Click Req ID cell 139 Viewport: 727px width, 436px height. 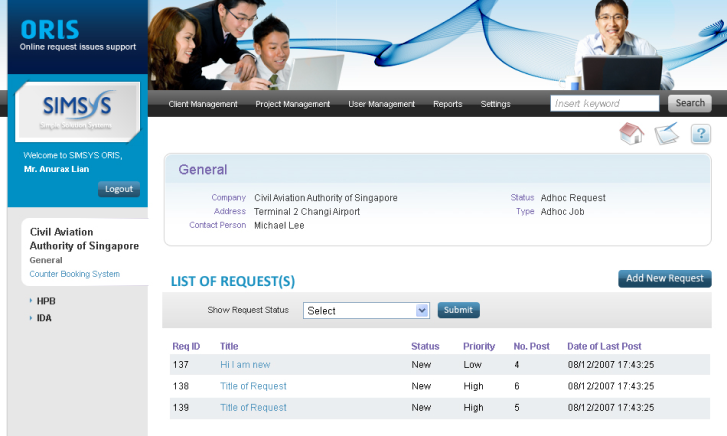180,407
